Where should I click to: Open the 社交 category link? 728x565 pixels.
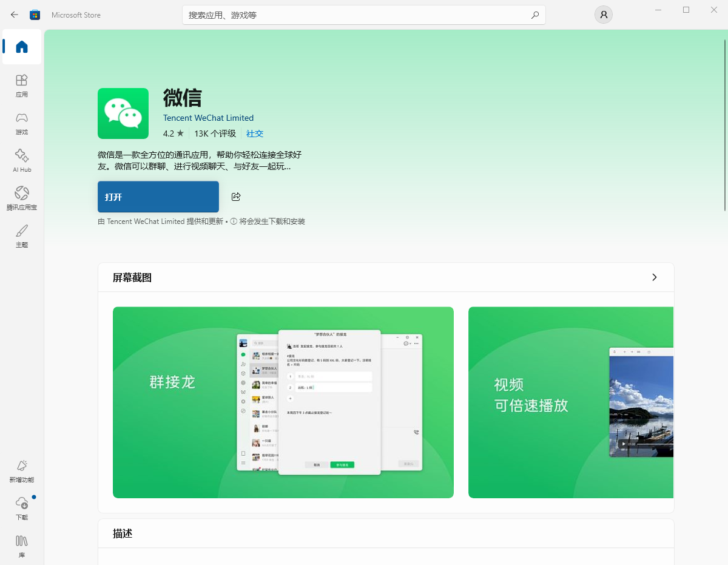[255, 134]
